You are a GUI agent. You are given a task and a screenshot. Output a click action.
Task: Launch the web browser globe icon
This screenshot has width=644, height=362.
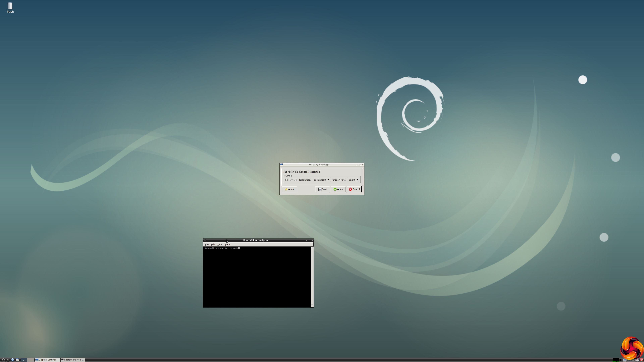point(13,360)
